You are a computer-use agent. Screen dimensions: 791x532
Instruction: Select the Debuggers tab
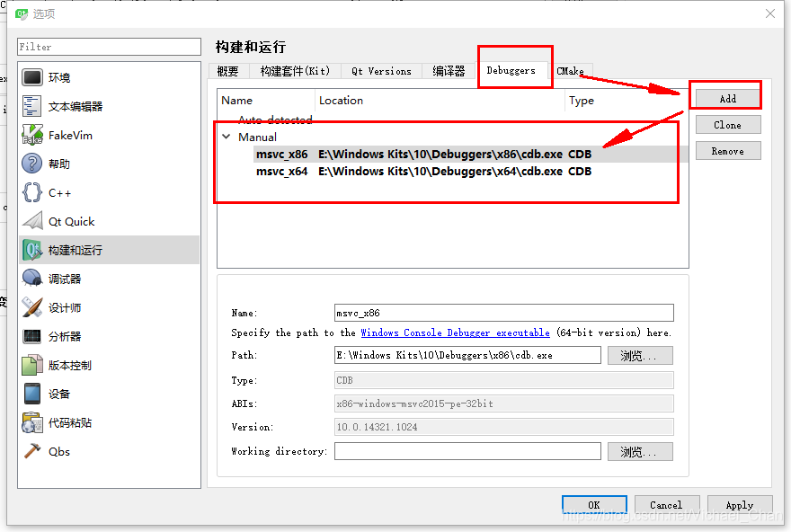point(511,70)
